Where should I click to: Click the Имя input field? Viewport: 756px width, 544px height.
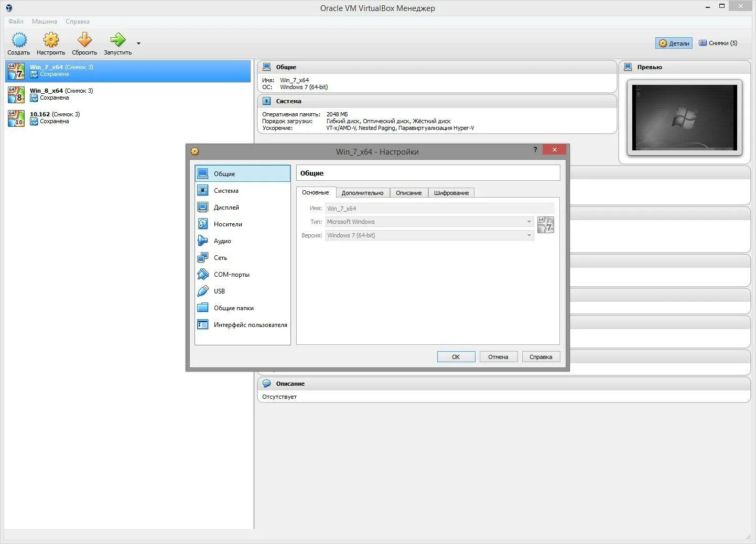pyautogui.click(x=440, y=208)
